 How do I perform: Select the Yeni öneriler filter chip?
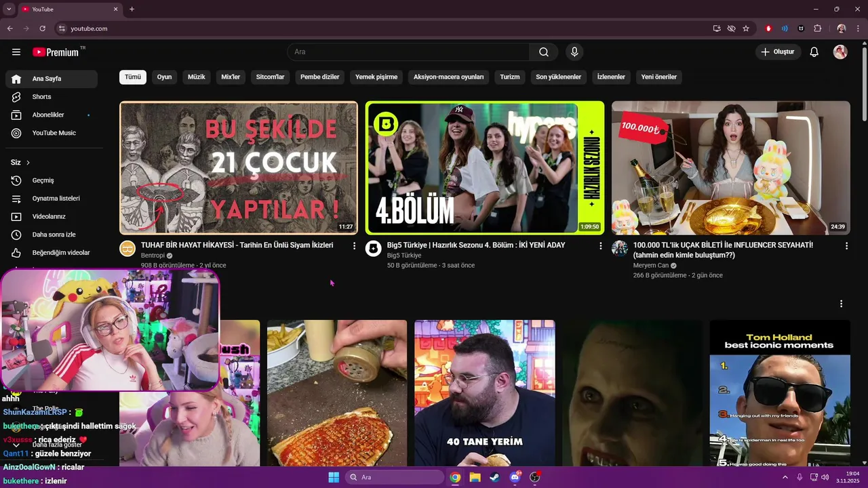[659, 77]
